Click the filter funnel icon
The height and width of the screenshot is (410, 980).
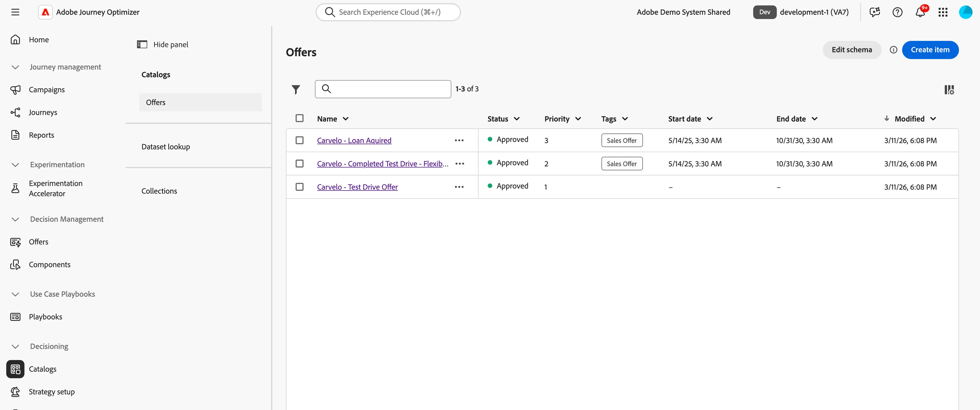(296, 89)
